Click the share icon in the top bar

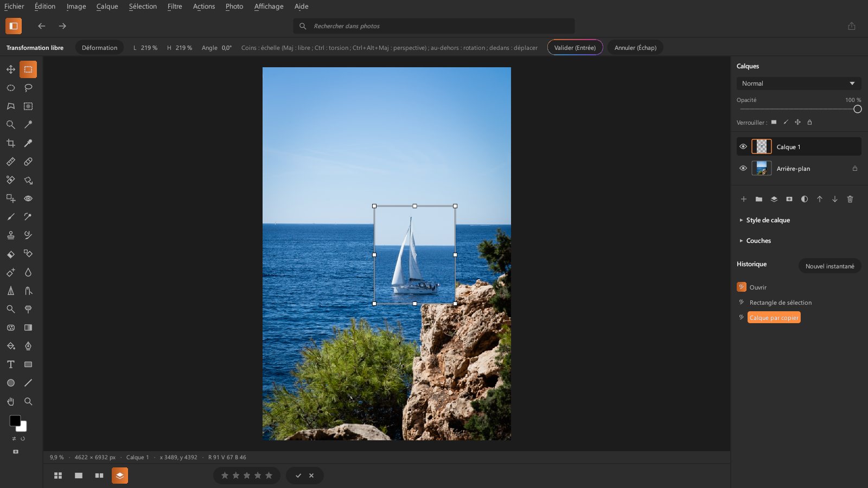[852, 26]
